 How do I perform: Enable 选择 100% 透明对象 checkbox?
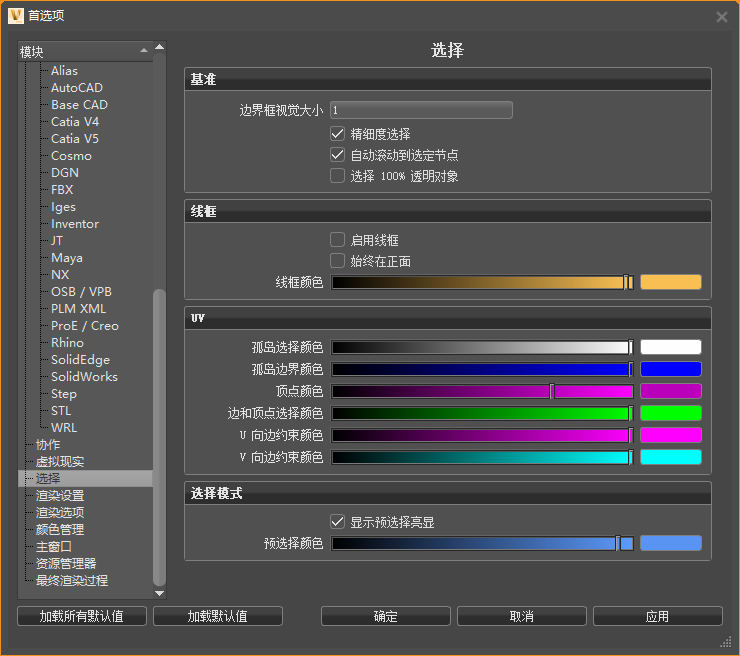[337, 176]
